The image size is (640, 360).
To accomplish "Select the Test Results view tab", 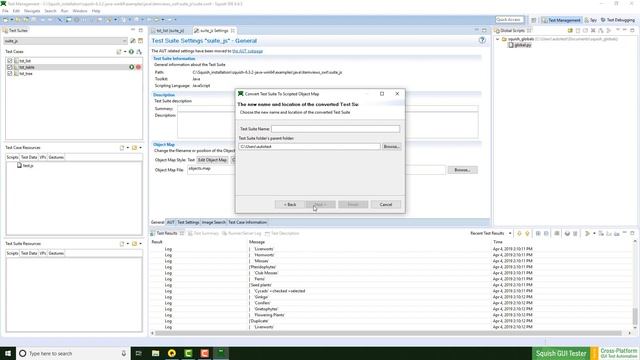I will tap(167, 233).
